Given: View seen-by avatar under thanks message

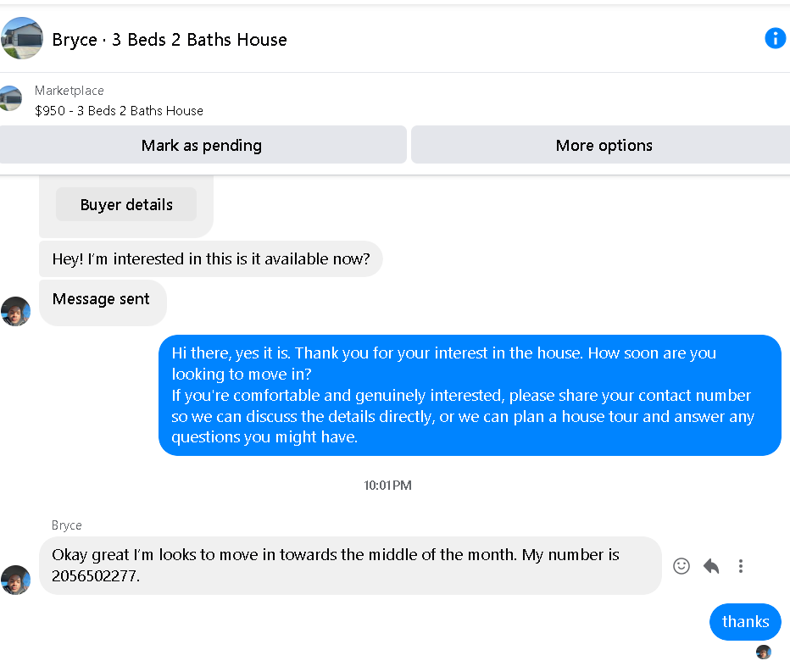Looking at the screenshot, I should click(763, 652).
